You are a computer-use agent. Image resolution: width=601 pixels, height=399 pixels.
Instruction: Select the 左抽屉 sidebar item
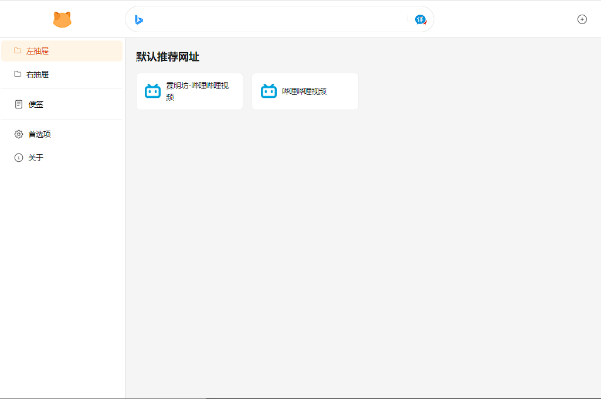tap(62, 51)
